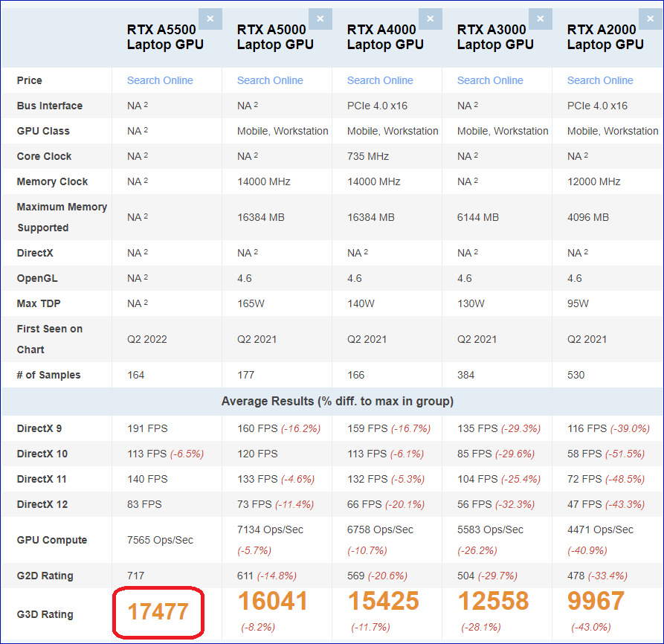The height and width of the screenshot is (644, 664).
Task: Click the Memory Clock row label
Action: pos(52,181)
